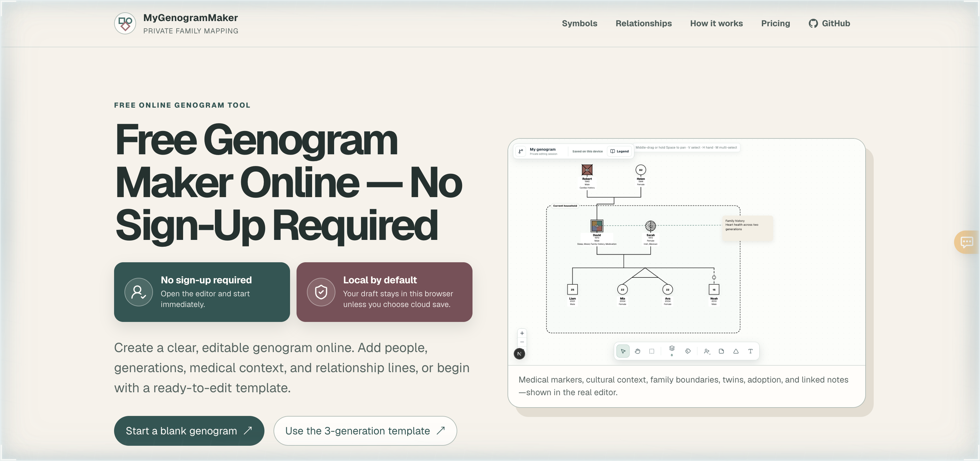Open the Legend button in editor
This screenshot has width=980, height=461.
click(x=620, y=151)
